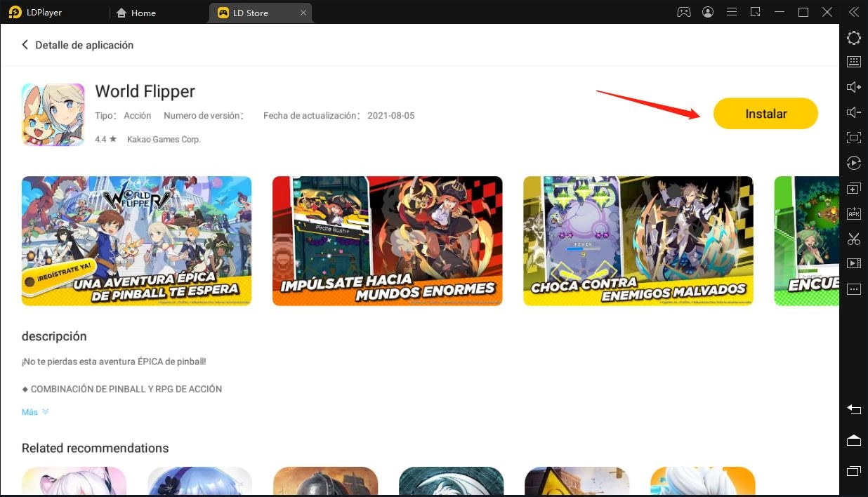
Task: Increase volume from sidebar
Action: (x=854, y=87)
